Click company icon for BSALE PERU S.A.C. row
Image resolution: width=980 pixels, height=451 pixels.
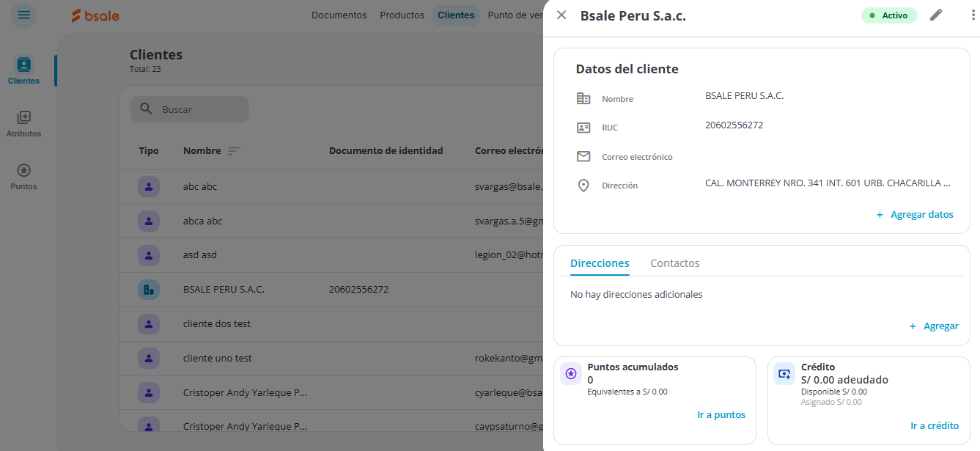click(x=149, y=290)
